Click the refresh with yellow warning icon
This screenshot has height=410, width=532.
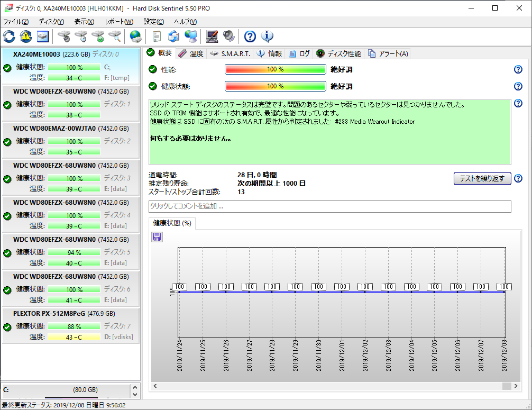[x=26, y=37]
